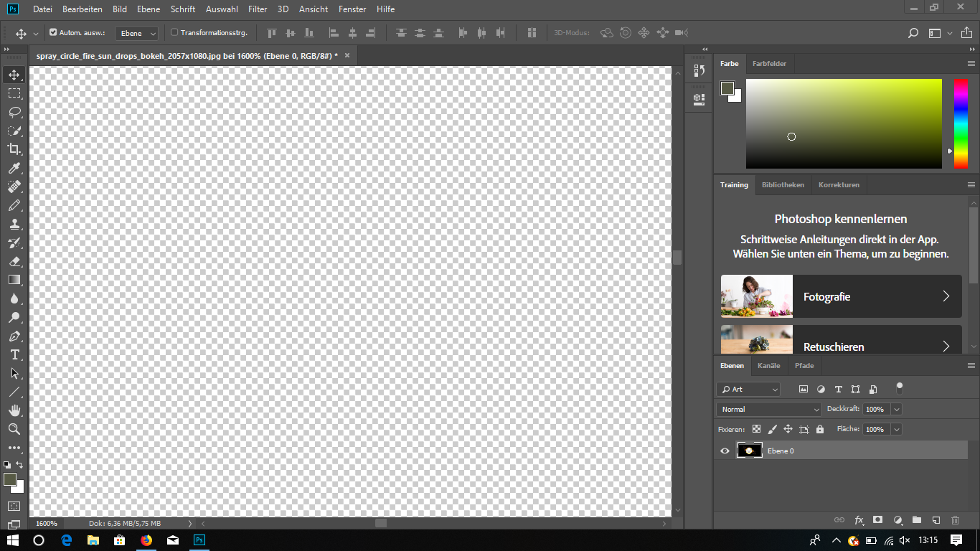Add a layer mask to Ebene 0
Screen dimensions: 980x551
878,520
